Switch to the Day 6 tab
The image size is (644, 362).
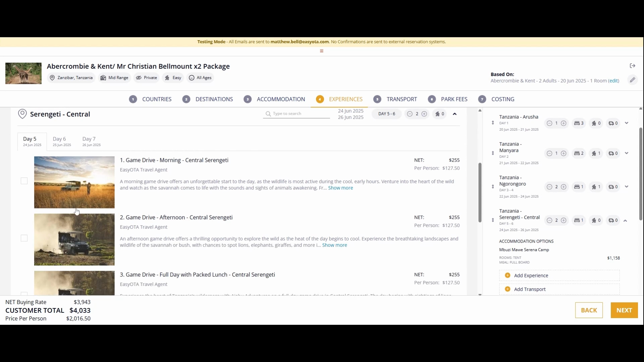click(x=62, y=141)
